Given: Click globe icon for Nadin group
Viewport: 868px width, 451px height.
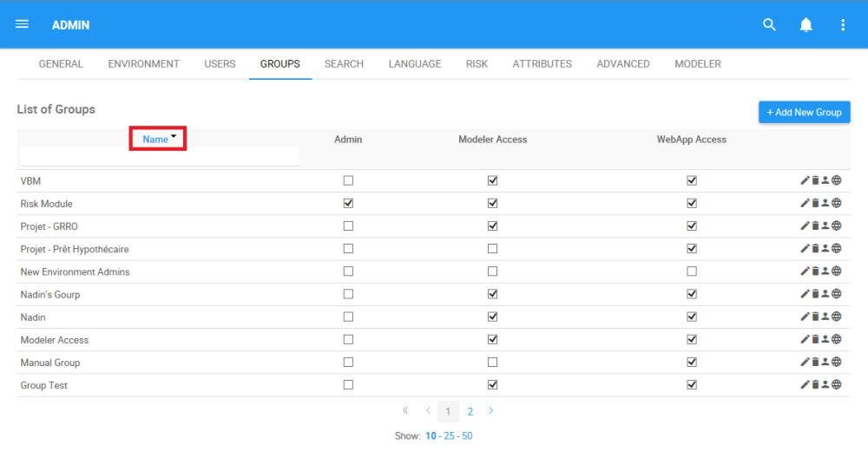Looking at the screenshot, I should [837, 317].
